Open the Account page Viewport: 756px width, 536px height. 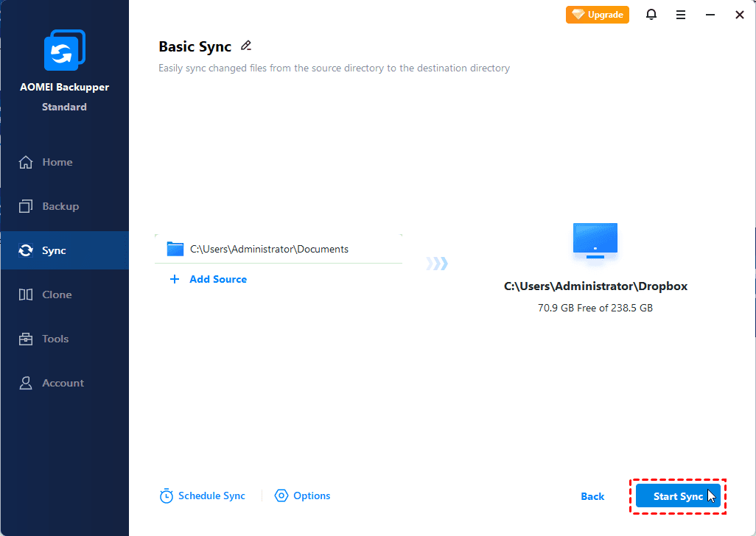click(x=63, y=383)
